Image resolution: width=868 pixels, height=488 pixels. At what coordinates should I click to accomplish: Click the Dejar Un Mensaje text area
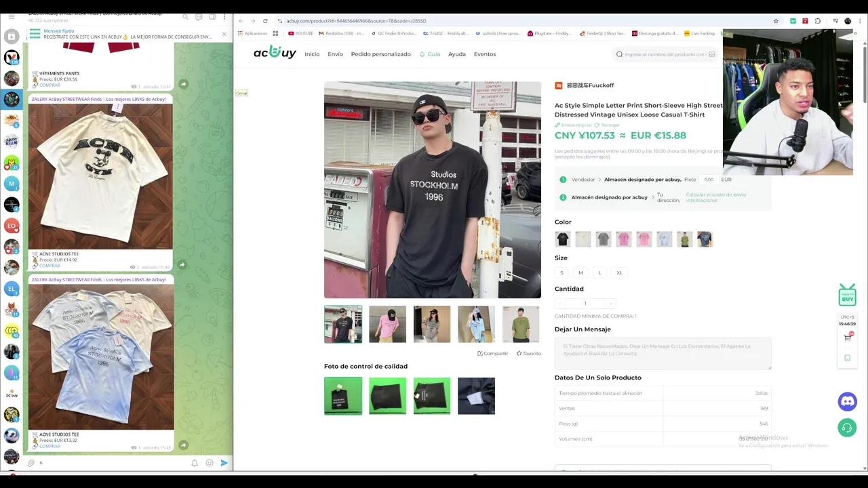(x=663, y=353)
